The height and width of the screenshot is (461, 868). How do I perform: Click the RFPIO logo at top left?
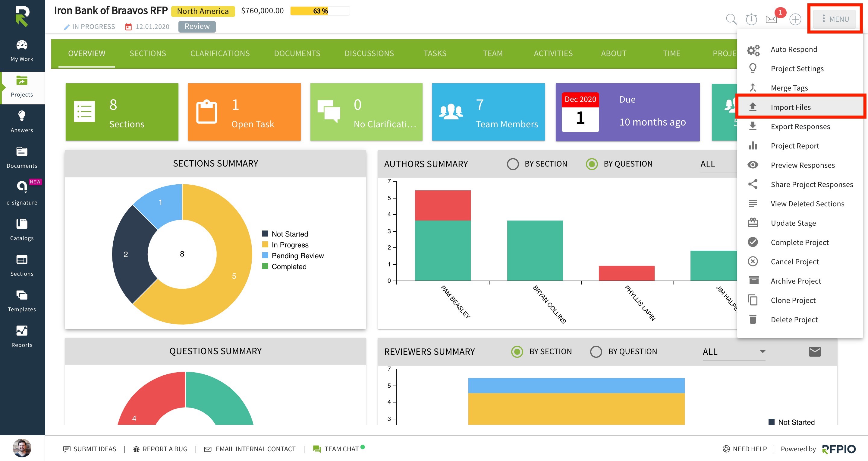click(x=22, y=16)
